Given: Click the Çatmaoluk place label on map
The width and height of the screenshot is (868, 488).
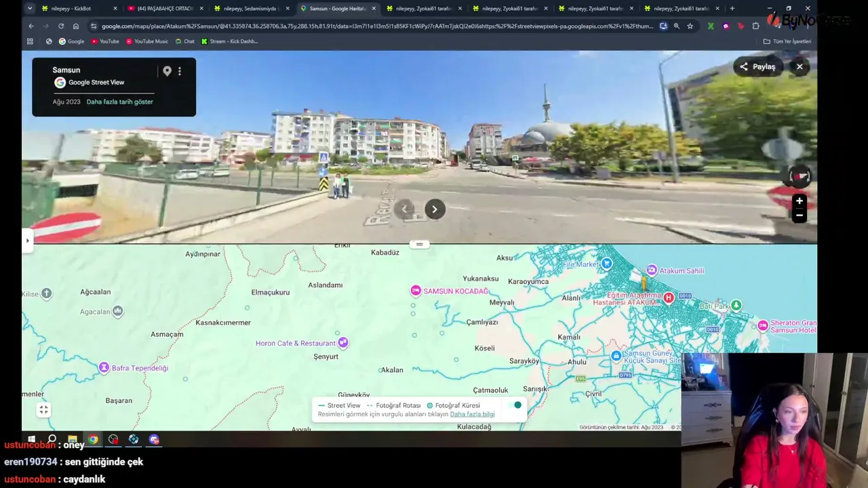Looking at the screenshot, I should (x=490, y=390).
